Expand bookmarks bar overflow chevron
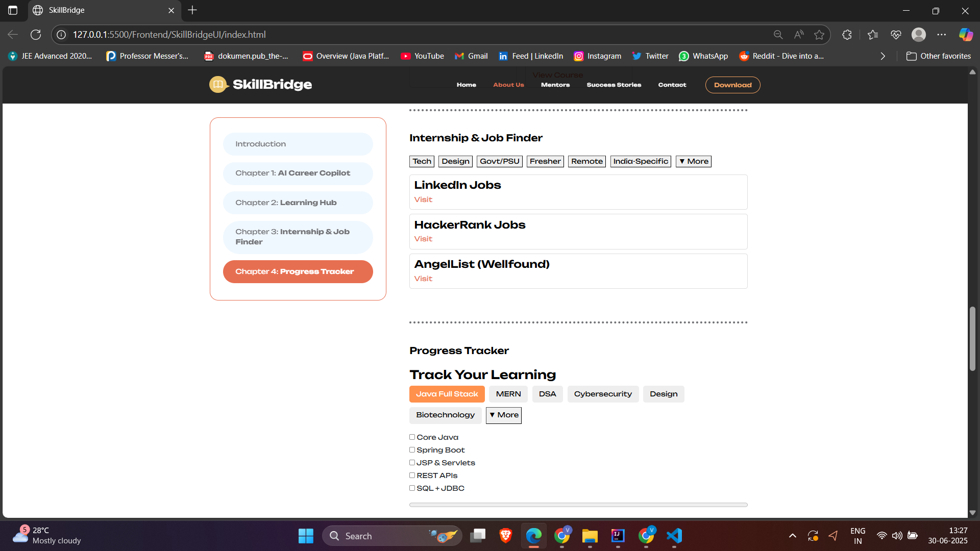Viewport: 980px width, 551px height. tap(883, 56)
